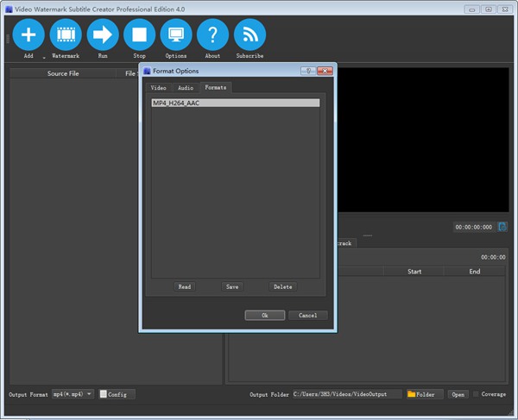Click the Stop toolbar icon
Screen dimensions: 518x420
[139, 34]
